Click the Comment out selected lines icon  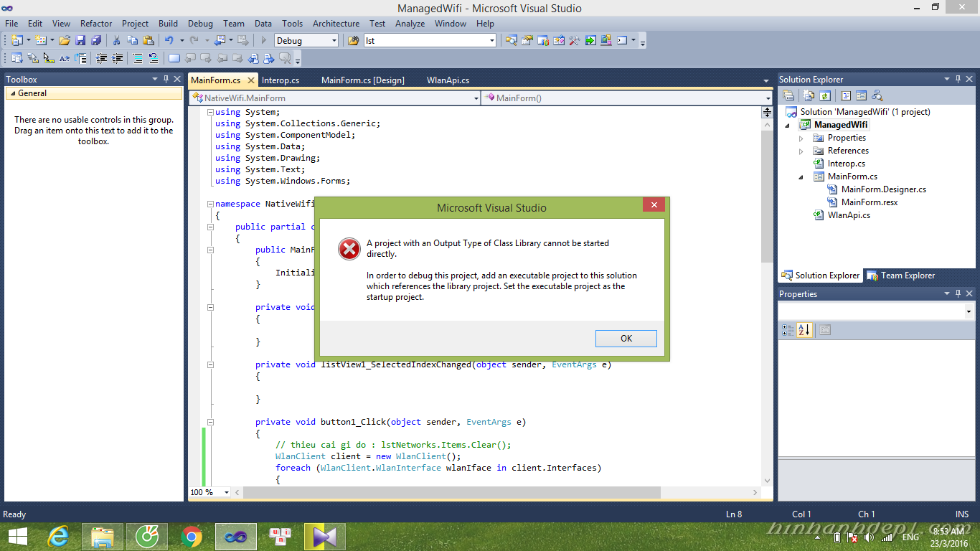click(x=138, y=59)
